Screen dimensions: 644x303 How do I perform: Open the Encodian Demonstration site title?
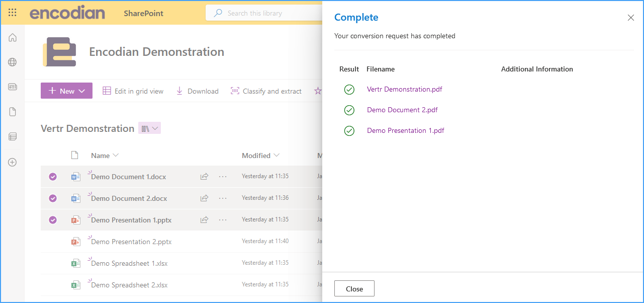(156, 52)
